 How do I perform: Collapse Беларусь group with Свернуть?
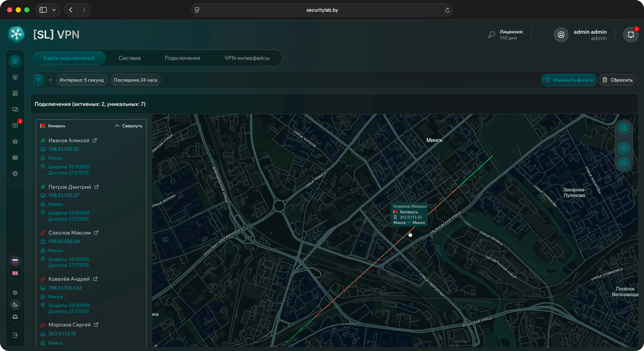click(128, 126)
